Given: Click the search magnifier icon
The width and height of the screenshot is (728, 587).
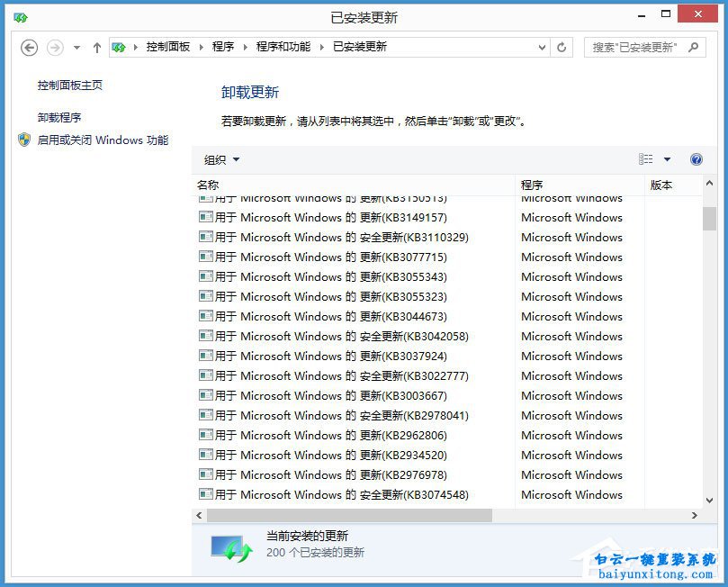Looking at the screenshot, I should [693, 47].
